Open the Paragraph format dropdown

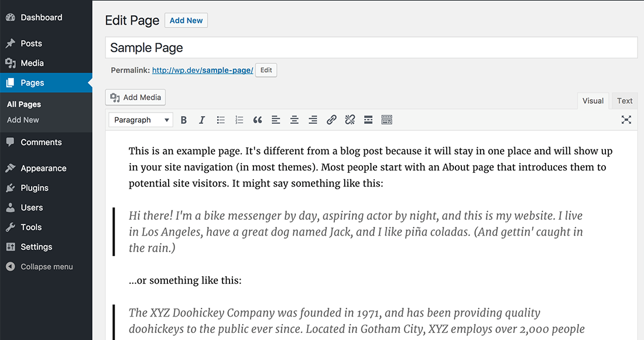pos(141,120)
